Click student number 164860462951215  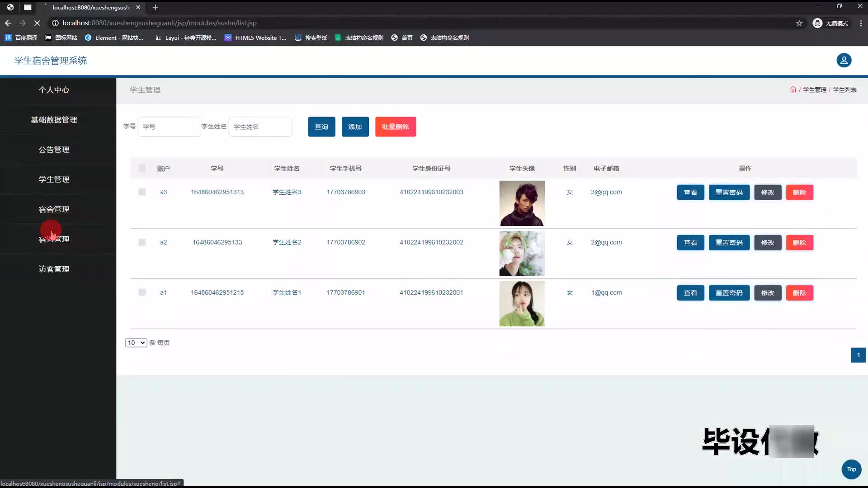click(x=217, y=292)
